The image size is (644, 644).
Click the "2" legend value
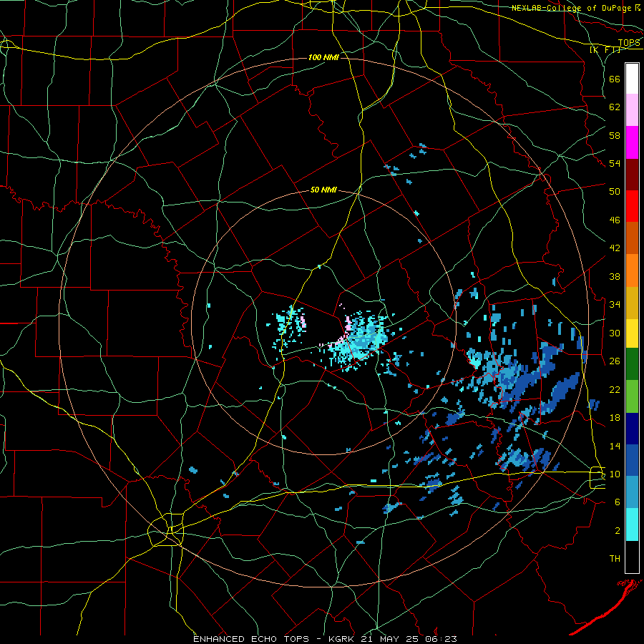pos(617,531)
